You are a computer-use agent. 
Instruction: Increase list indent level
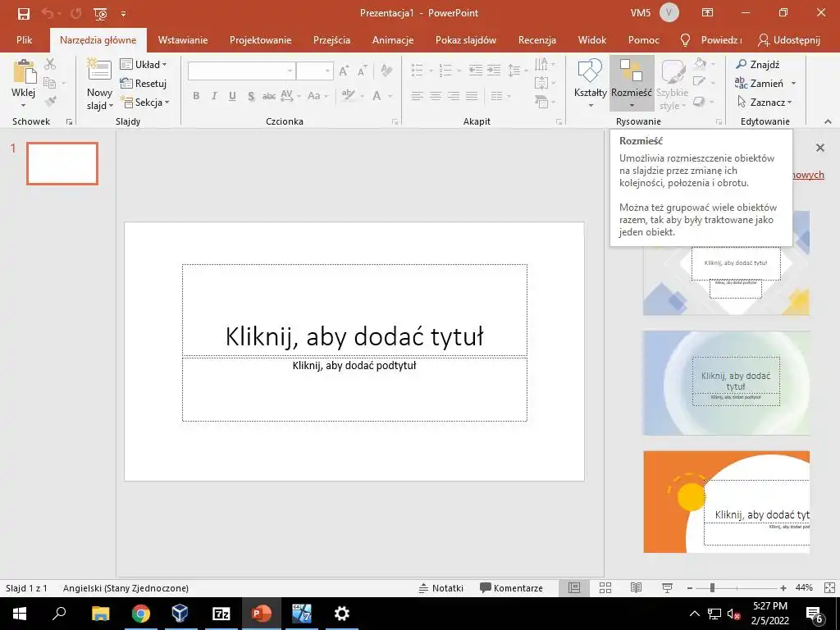[493, 71]
